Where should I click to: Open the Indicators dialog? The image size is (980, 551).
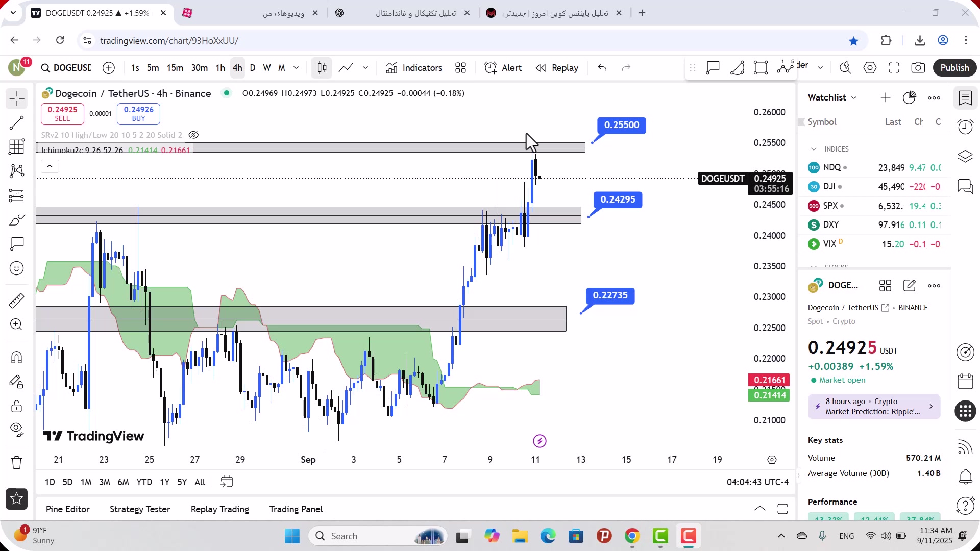(414, 68)
